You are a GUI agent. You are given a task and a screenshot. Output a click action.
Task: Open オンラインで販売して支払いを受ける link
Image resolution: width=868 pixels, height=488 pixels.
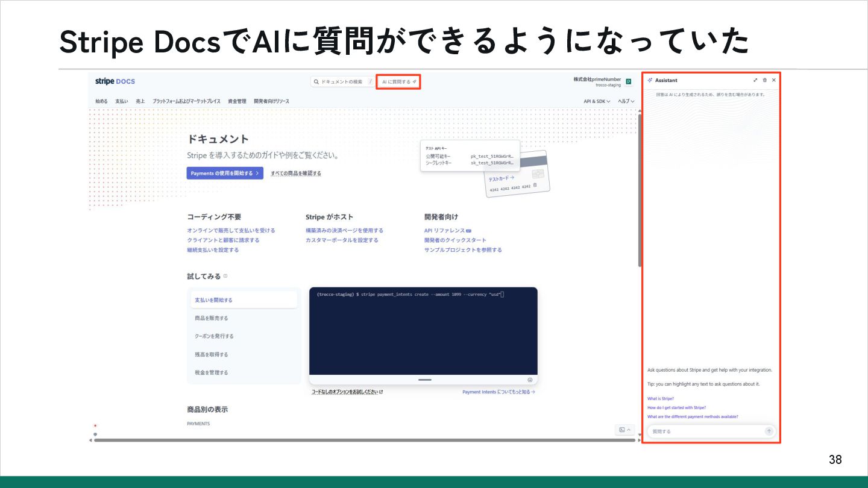point(231,230)
